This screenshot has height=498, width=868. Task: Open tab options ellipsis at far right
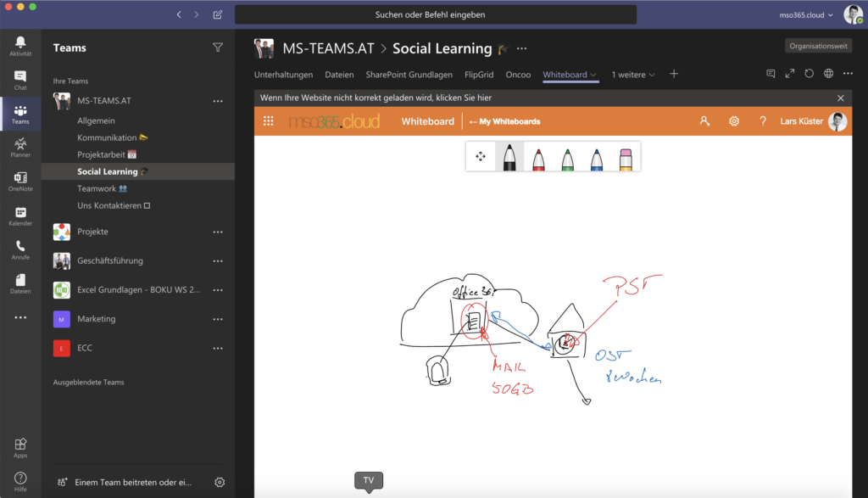pos(848,74)
